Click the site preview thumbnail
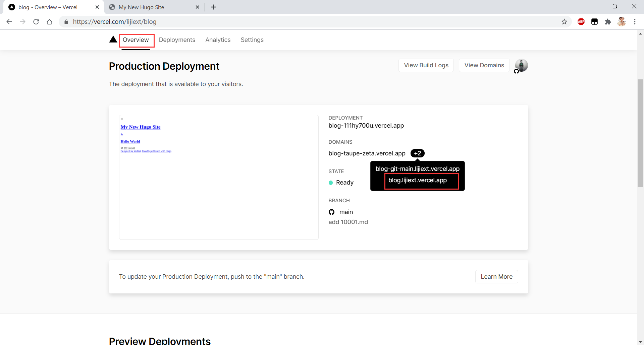 [219, 177]
